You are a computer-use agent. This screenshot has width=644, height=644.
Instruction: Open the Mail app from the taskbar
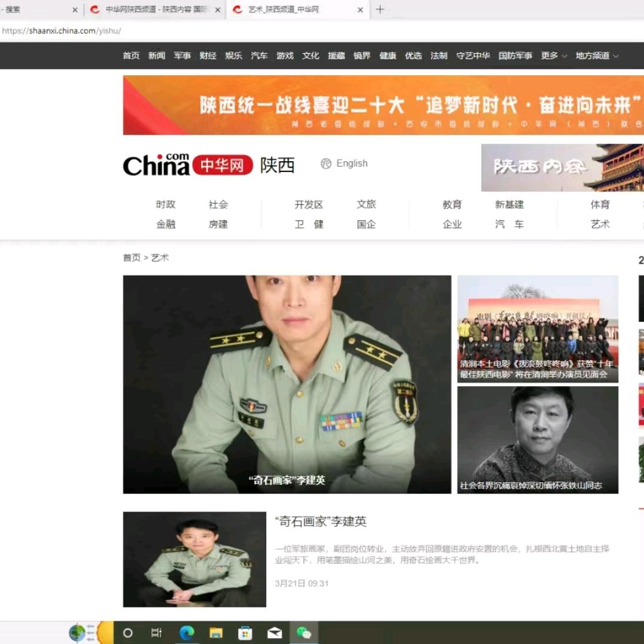point(275,633)
